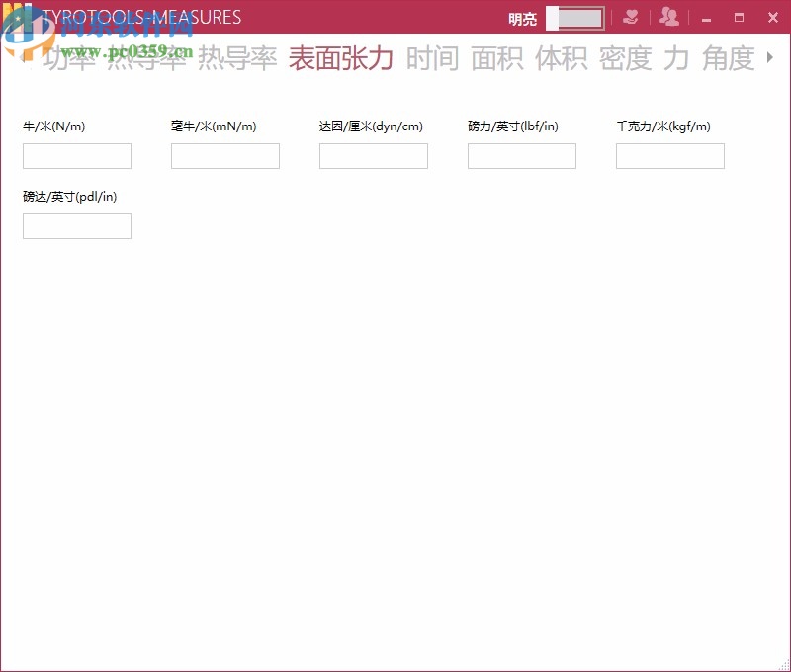Toggle the 明亮 theme switch
The width and height of the screenshot is (791, 672).
point(575,19)
